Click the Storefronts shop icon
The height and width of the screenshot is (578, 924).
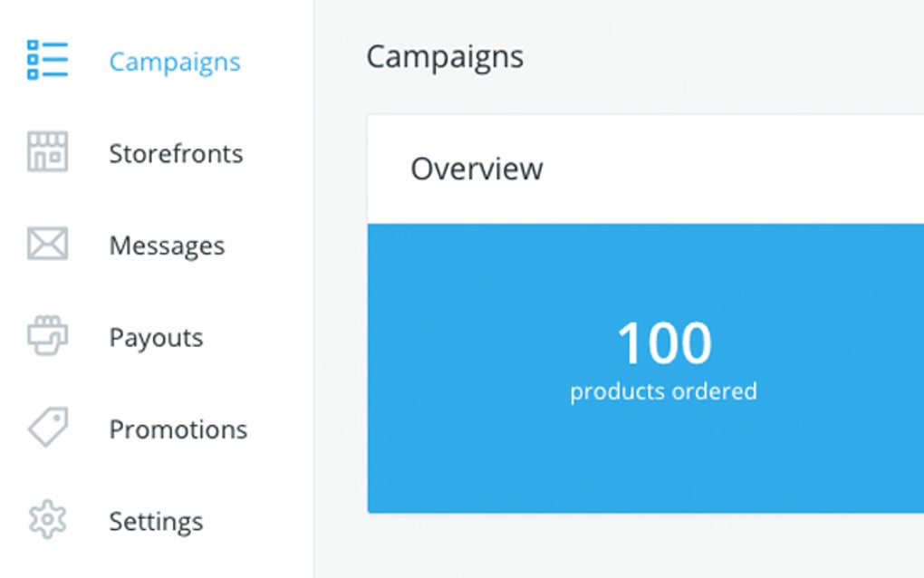pos(47,152)
